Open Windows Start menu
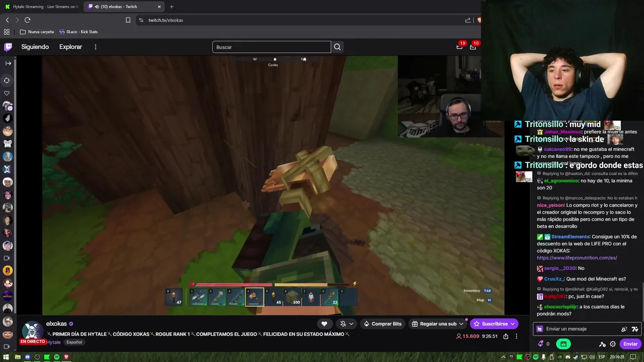Screen dimensions: 644x362 coord(6,357)
